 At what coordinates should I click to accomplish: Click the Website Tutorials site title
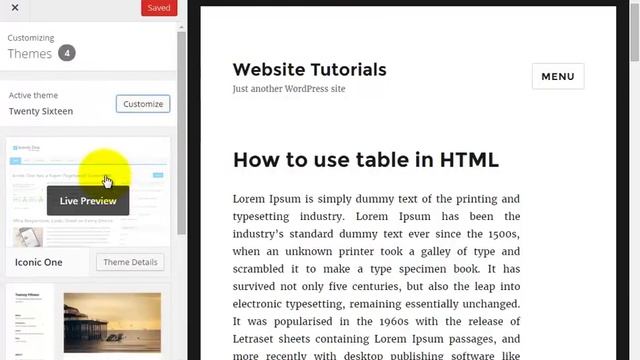point(309,70)
